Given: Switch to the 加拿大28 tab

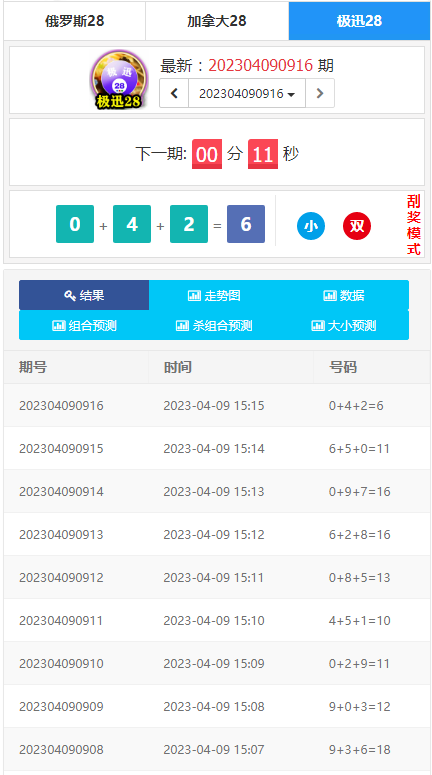Looking at the screenshot, I should click(x=217, y=21).
